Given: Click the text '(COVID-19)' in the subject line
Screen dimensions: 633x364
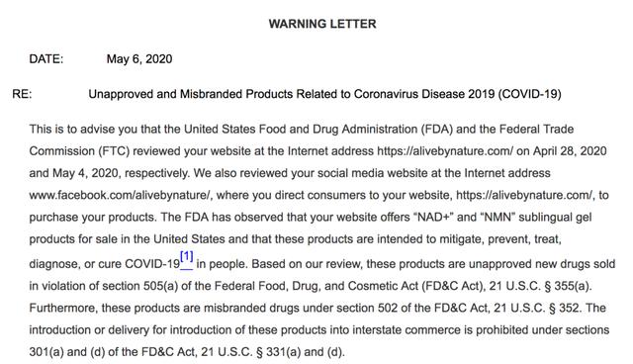Looking at the screenshot, I should tap(529, 94).
